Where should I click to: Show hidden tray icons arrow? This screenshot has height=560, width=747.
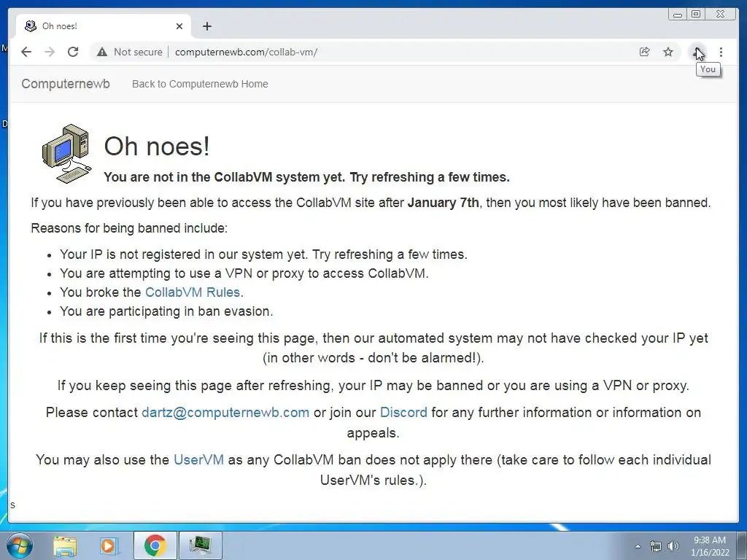pos(638,546)
